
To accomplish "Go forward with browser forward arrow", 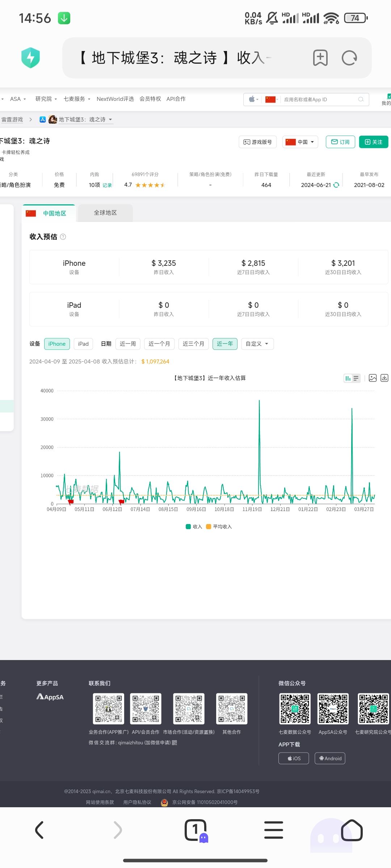I will tap(117, 830).
